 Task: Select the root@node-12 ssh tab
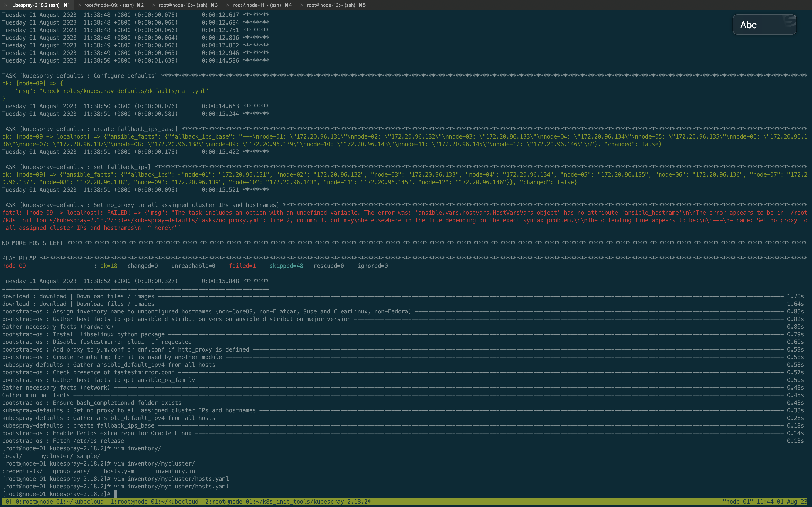click(x=336, y=5)
